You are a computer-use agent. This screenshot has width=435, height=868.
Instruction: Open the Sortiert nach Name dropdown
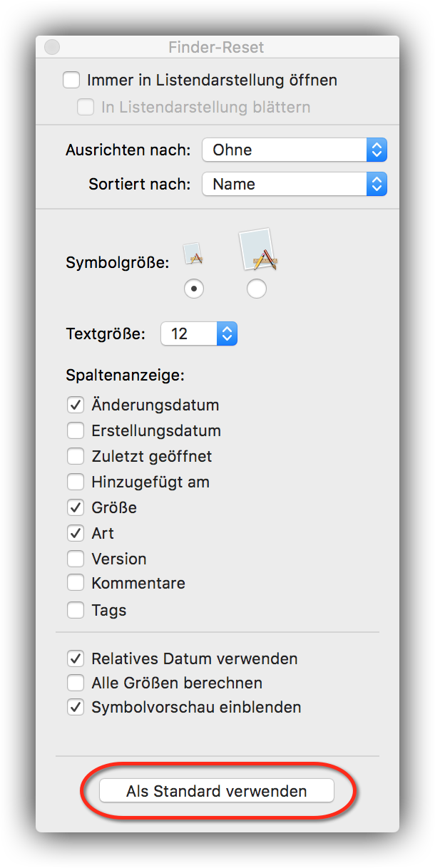point(295,184)
